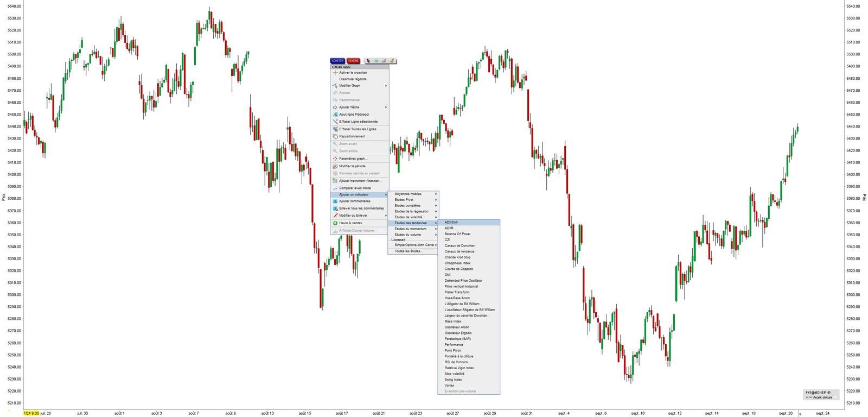Expand Moyennes mobiles submenu

tap(413, 194)
